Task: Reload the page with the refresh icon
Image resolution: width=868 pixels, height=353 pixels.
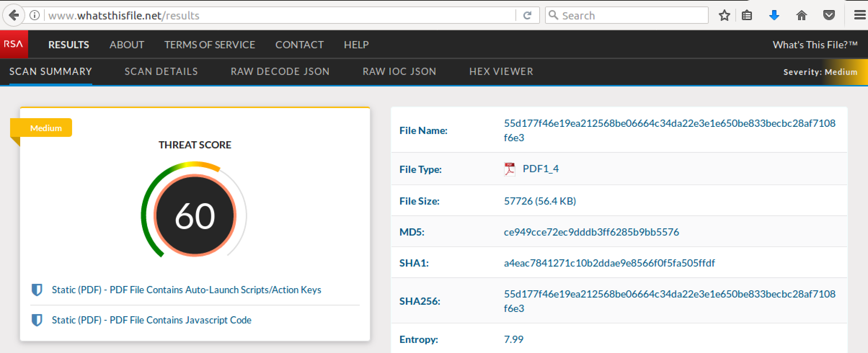Action: (x=527, y=15)
